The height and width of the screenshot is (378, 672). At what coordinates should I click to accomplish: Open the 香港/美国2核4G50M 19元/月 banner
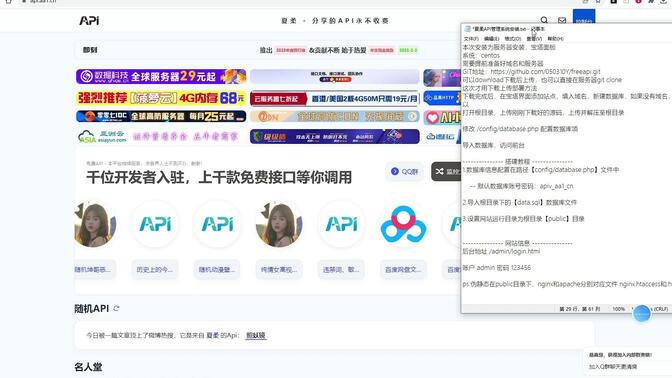(334, 98)
